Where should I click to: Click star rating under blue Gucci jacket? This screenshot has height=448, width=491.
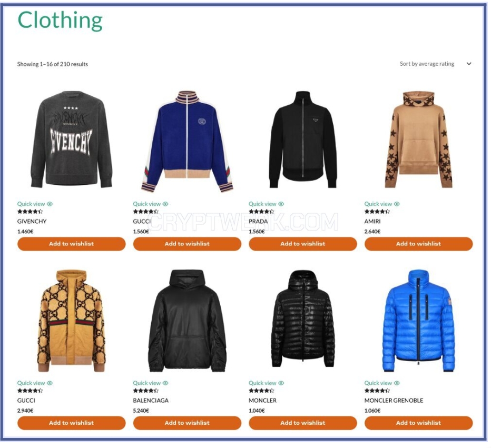coord(145,212)
